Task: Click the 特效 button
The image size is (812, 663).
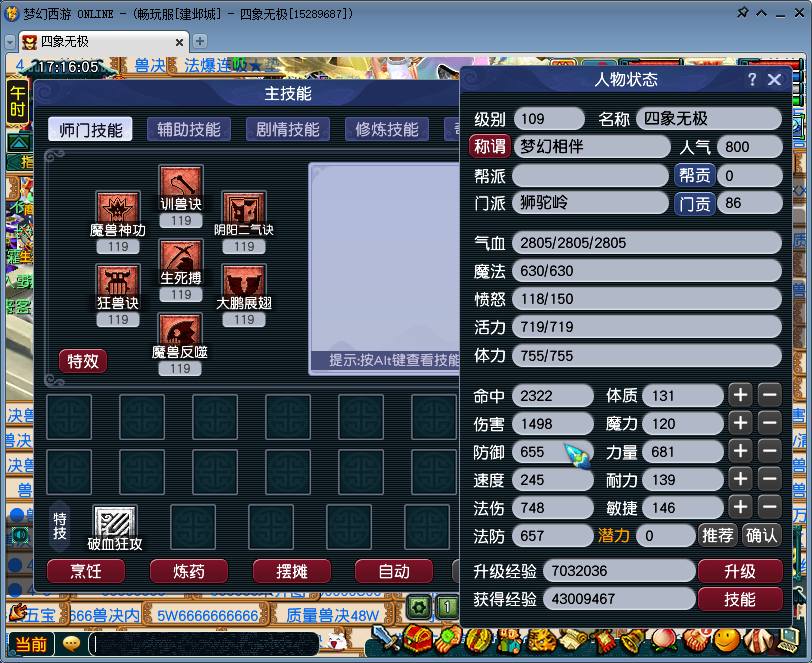Action: pos(83,361)
